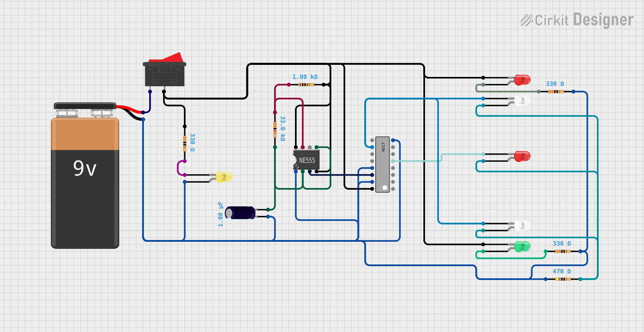
Task: Click the "1.00 kΩ" value label
Action: click(x=305, y=77)
